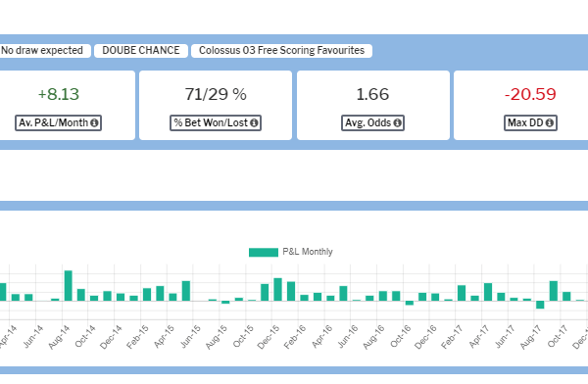
Task: Click the +8.13 average P&L value
Action: (x=59, y=94)
